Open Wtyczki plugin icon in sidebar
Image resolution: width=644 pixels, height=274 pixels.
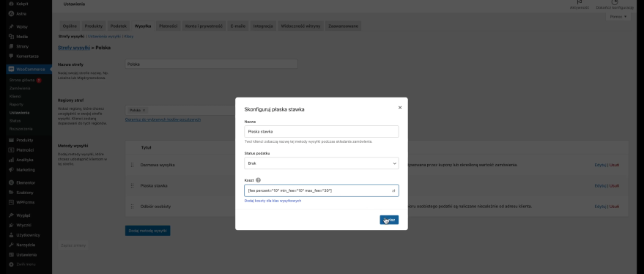click(x=12, y=225)
